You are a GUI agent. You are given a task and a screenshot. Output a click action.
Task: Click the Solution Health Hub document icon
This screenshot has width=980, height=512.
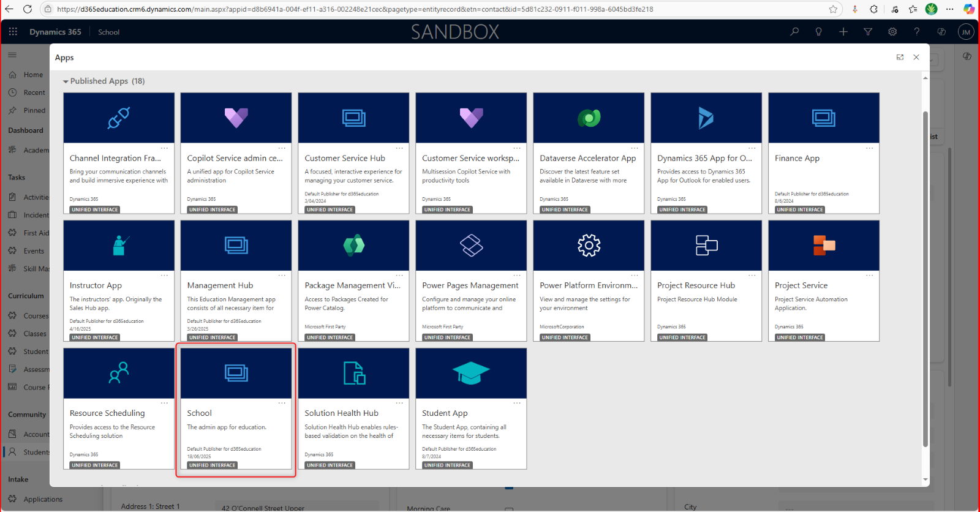353,373
